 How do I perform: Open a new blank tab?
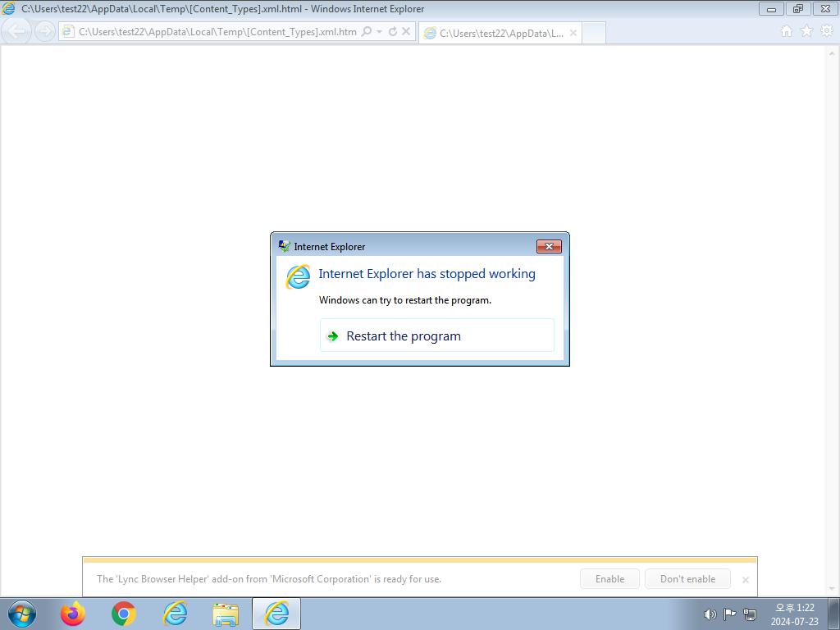coord(594,33)
